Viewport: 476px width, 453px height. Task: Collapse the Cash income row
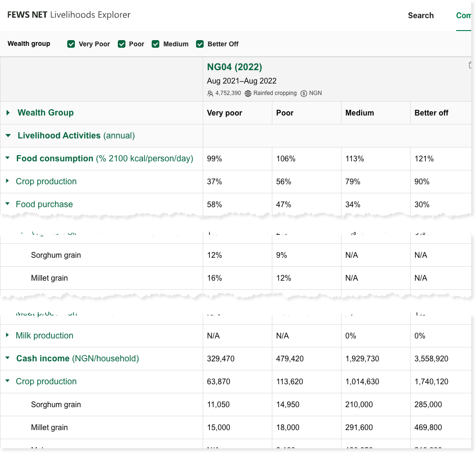pyautogui.click(x=8, y=358)
